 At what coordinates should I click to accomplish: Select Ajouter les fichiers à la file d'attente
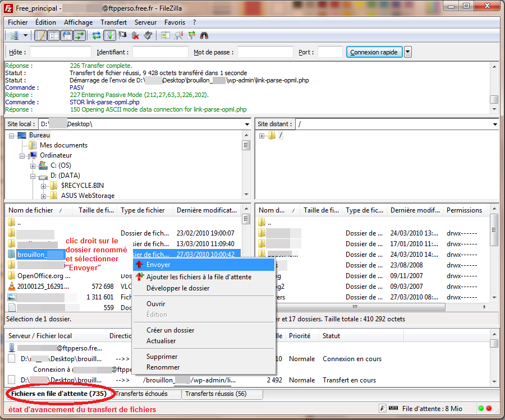(x=204, y=277)
